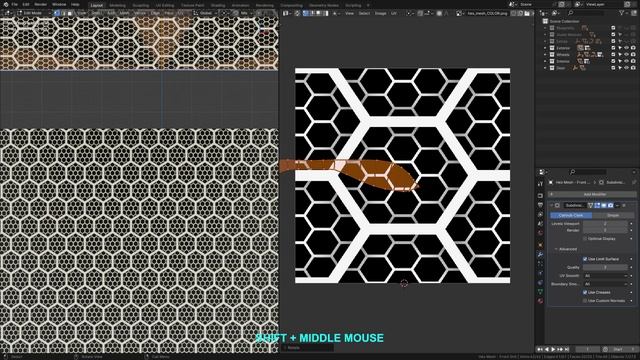Click the Render properties tab icon
The height and width of the screenshot is (360, 640).
click(540, 196)
